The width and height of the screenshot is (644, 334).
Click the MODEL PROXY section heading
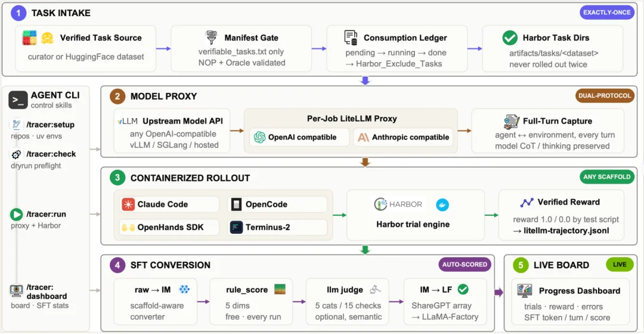click(163, 96)
